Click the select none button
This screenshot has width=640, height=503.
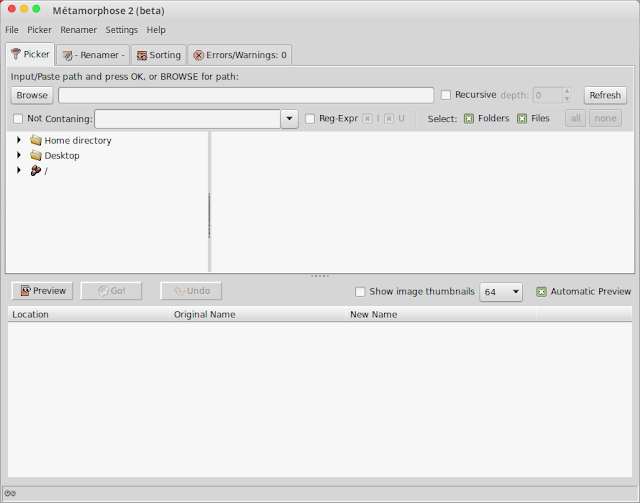pos(605,118)
